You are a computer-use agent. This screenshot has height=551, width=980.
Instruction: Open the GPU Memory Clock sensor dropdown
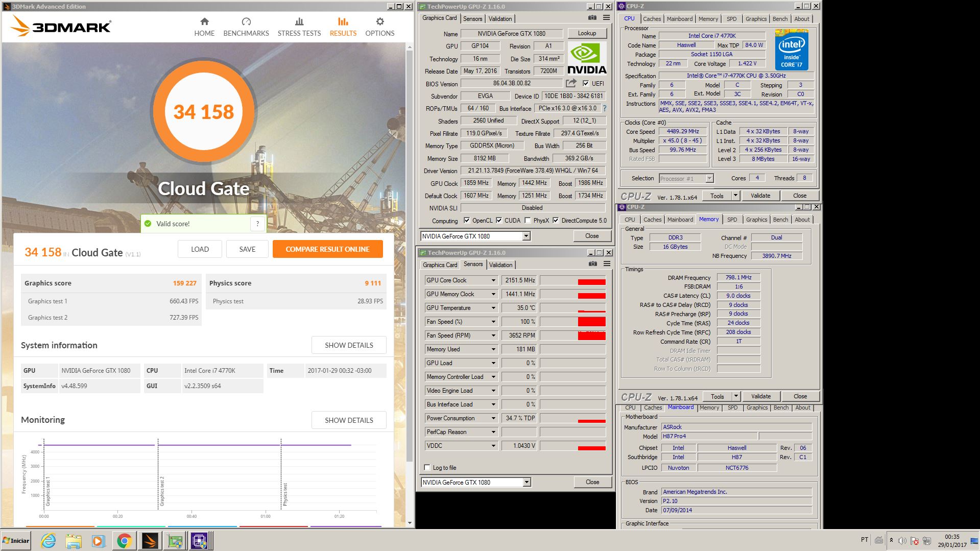point(493,294)
